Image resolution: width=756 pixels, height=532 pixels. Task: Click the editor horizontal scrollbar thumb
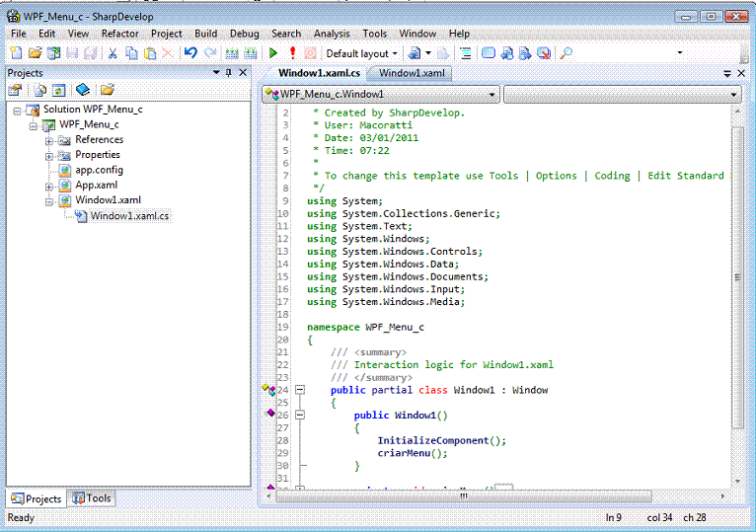[464, 495]
